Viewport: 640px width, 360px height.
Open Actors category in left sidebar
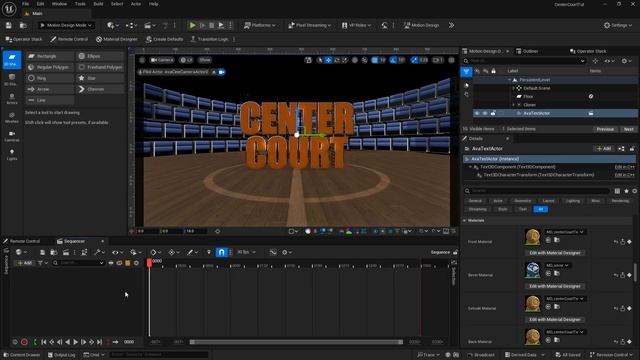[12, 98]
